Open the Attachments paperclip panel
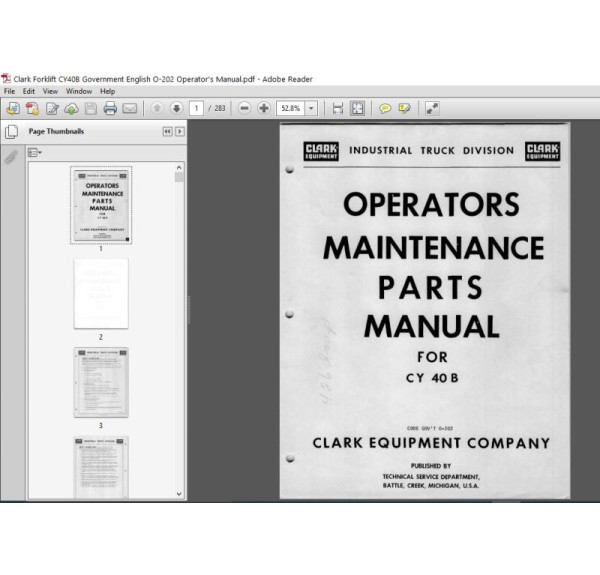 [x=11, y=156]
